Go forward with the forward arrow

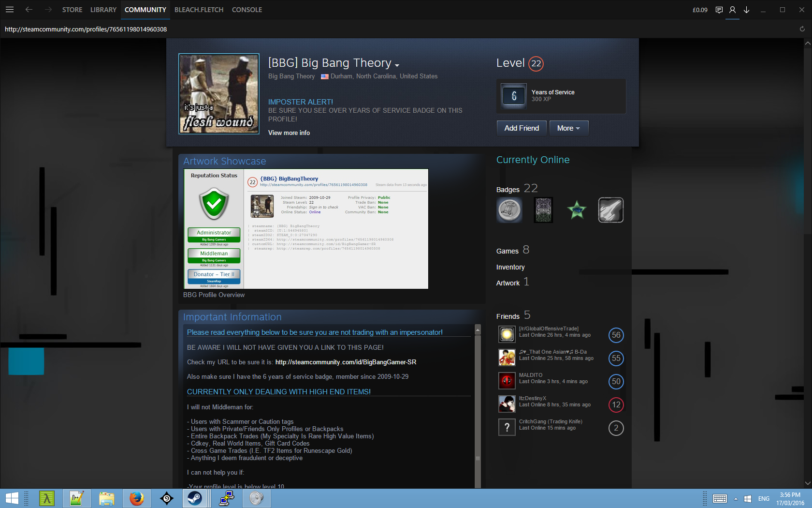(x=48, y=10)
